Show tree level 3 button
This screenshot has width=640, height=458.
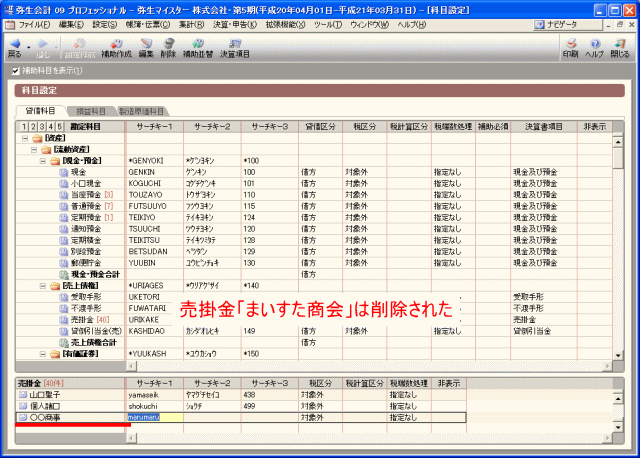tap(42, 127)
